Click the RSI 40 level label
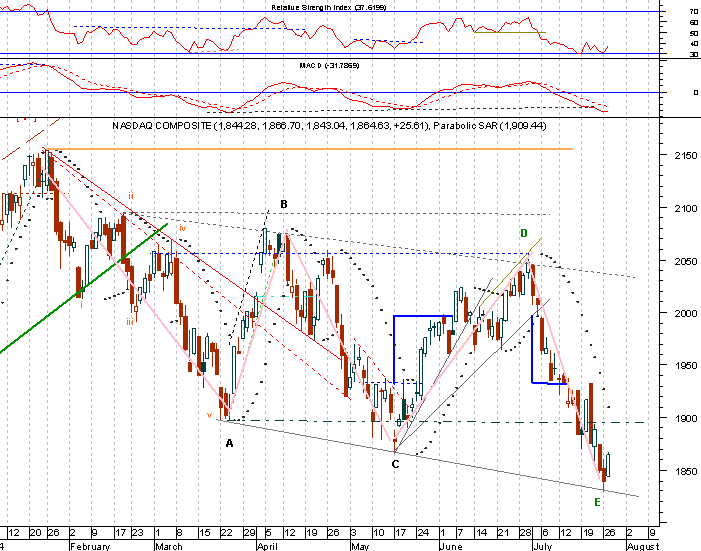701x551 pixels. coord(694,44)
